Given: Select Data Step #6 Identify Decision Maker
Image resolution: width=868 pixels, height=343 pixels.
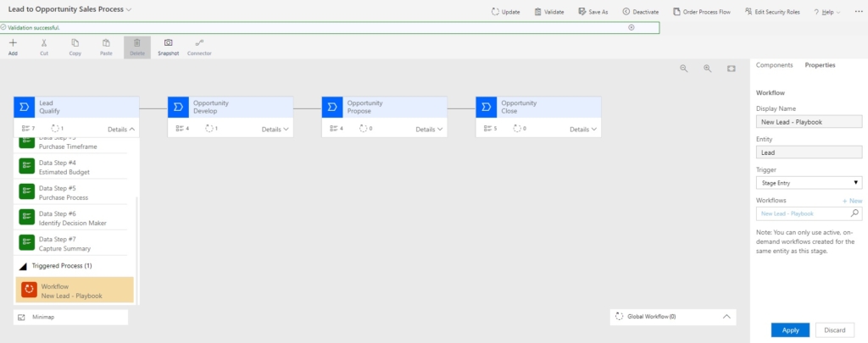Looking at the screenshot, I should pos(72,218).
